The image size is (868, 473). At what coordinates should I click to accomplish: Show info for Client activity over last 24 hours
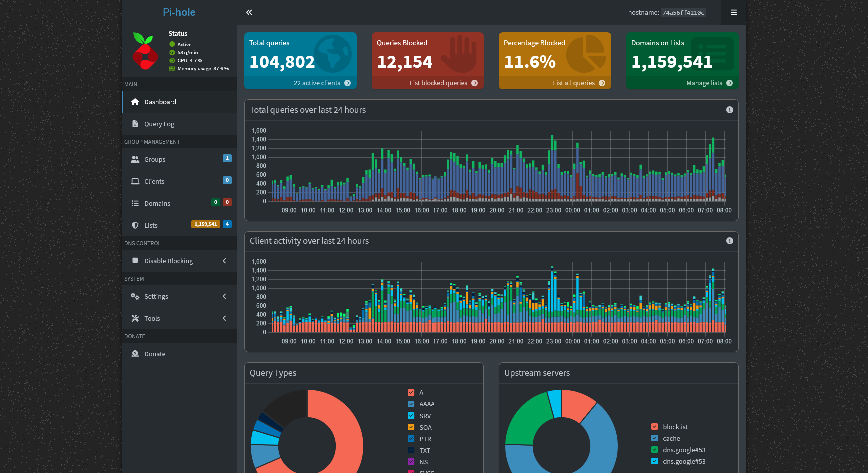(729, 241)
